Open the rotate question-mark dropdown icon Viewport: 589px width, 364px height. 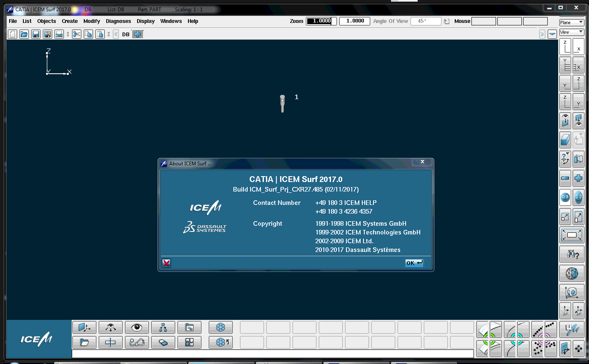click(x=565, y=159)
